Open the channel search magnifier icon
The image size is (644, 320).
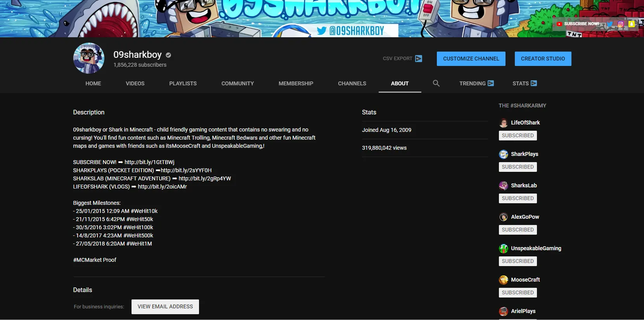pyautogui.click(x=436, y=83)
